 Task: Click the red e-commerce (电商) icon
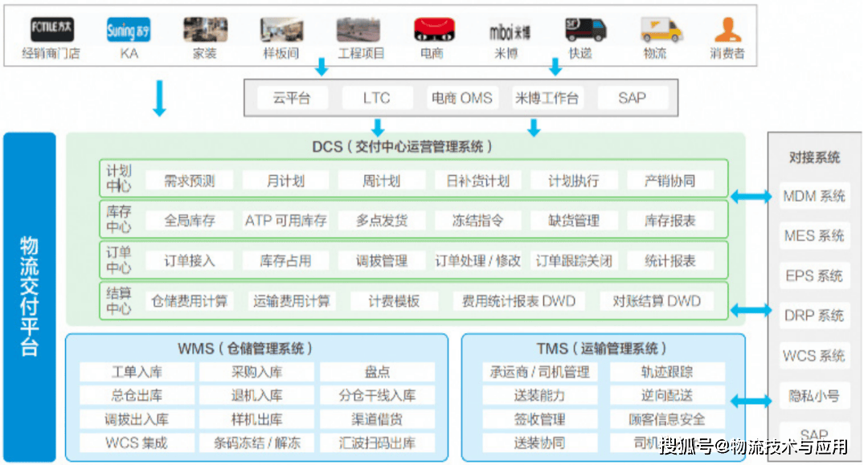[433, 31]
